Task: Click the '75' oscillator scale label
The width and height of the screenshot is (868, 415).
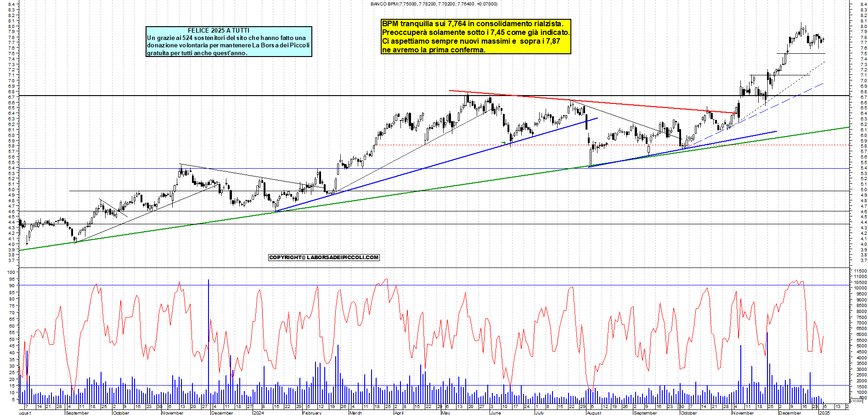Action: pyautogui.click(x=12, y=306)
